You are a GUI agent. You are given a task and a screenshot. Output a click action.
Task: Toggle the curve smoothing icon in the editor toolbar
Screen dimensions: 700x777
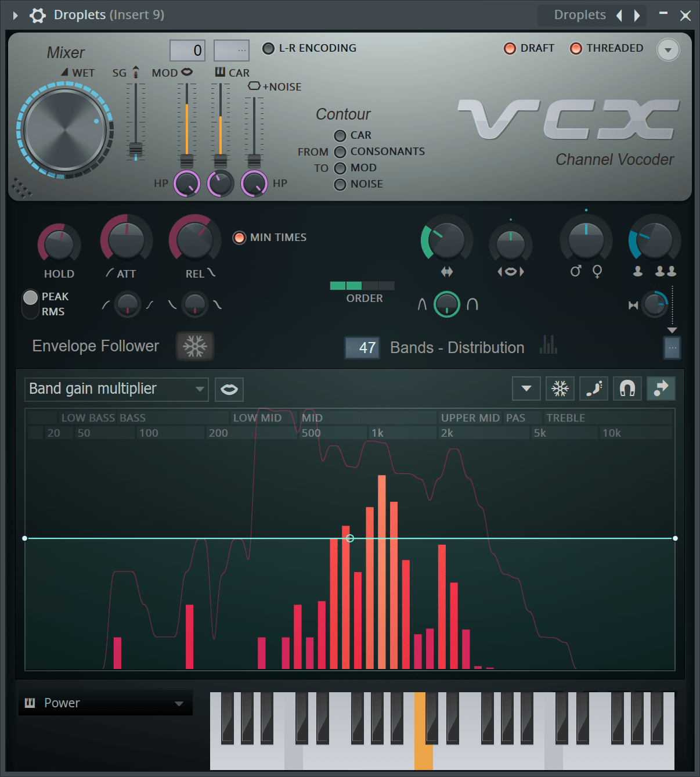click(593, 388)
